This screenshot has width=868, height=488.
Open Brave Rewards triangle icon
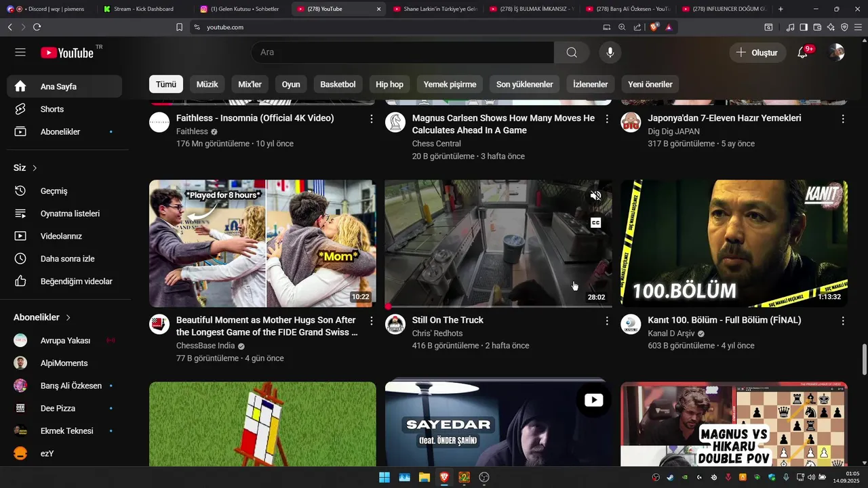click(669, 27)
